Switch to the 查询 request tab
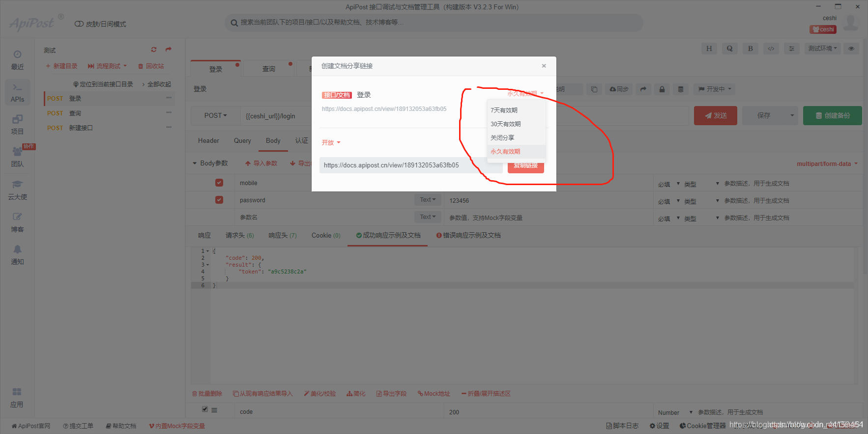 [269, 69]
